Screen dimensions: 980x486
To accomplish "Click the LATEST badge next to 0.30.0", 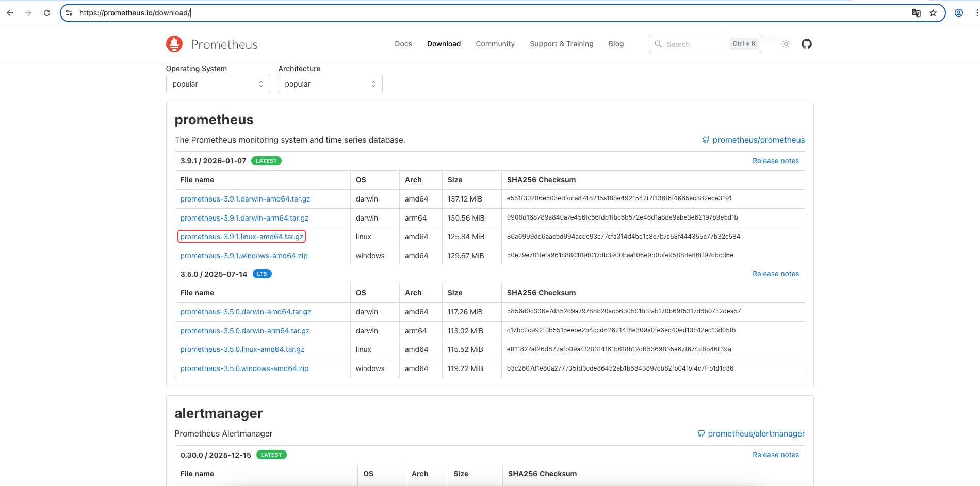I will point(271,455).
